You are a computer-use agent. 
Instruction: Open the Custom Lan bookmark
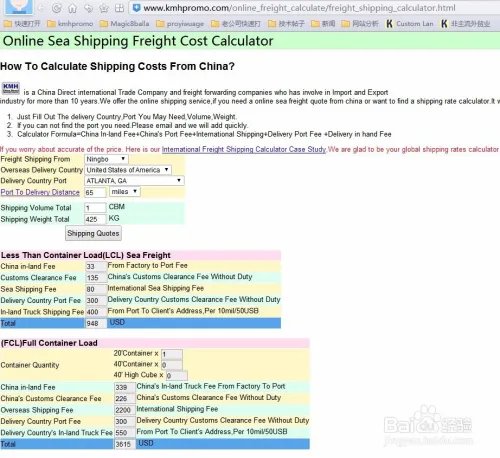click(410, 24)
